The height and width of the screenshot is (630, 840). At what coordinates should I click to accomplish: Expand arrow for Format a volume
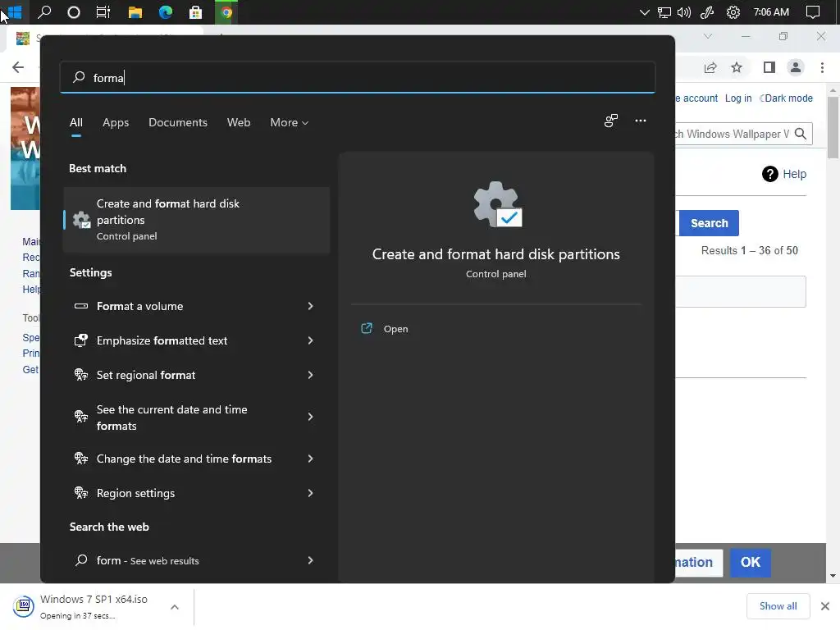pos(310,306)
